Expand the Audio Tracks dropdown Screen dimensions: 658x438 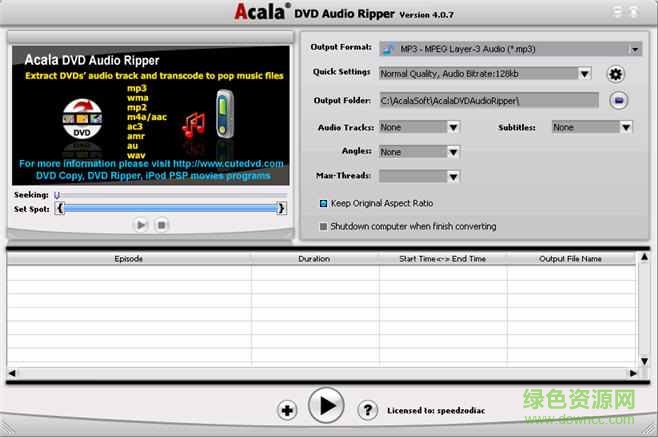[453, 128]
